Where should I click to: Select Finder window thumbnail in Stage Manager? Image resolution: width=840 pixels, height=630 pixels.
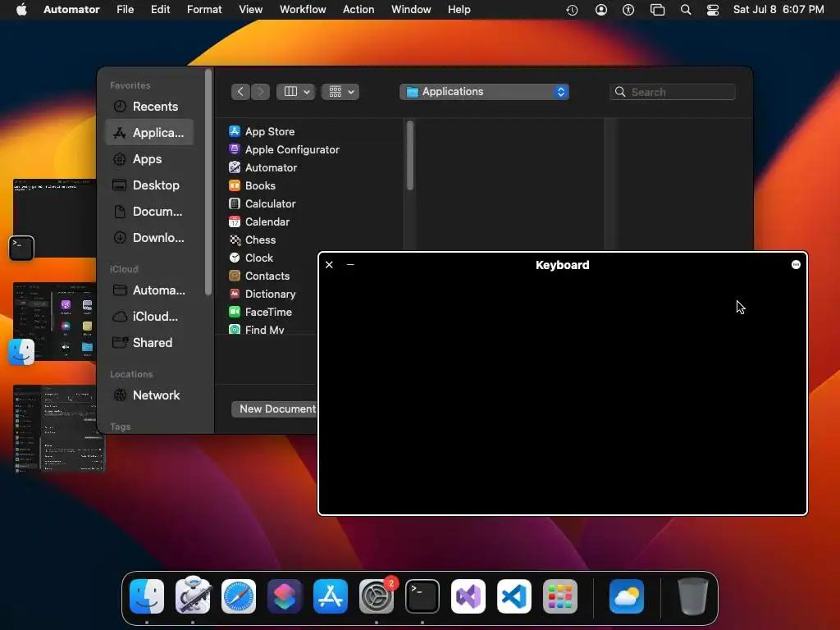pyautogui.click(x=54, y=321)
